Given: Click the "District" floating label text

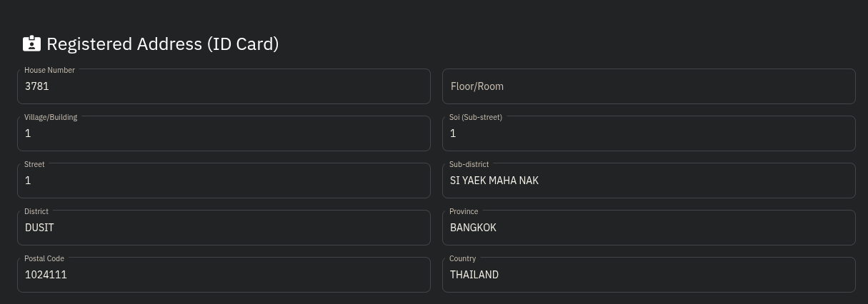Looking at the screenshot, I should (x=36, y=211).
